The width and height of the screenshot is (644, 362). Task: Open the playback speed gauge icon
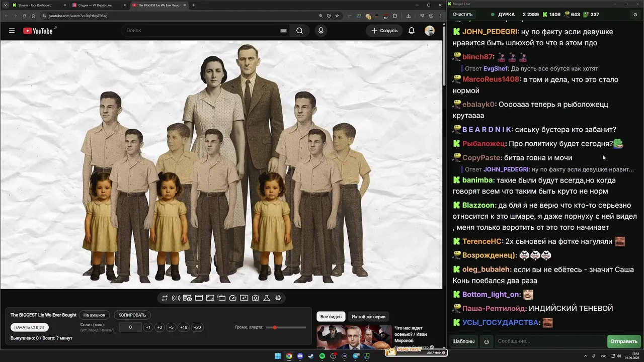[232, 298]
